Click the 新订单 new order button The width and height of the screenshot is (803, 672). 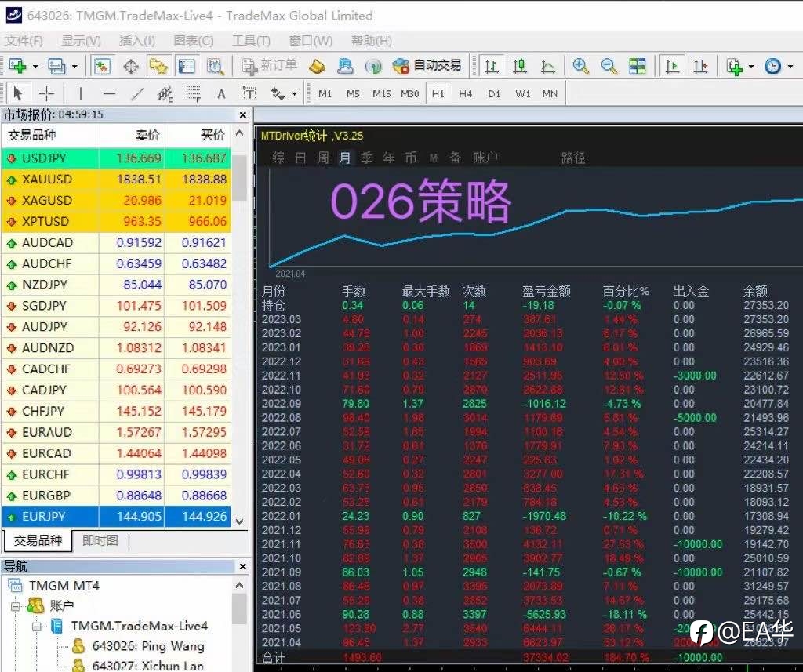(x=270, y=66)
